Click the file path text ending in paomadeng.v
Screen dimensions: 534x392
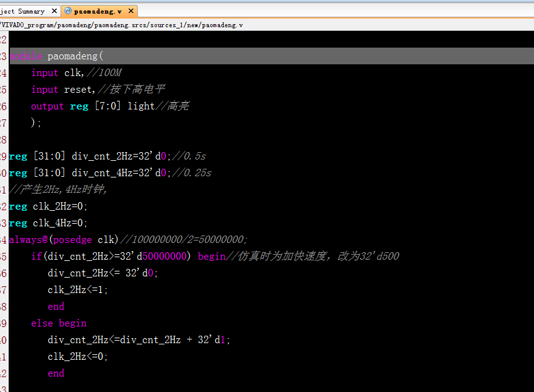click(x=121, y=25)
